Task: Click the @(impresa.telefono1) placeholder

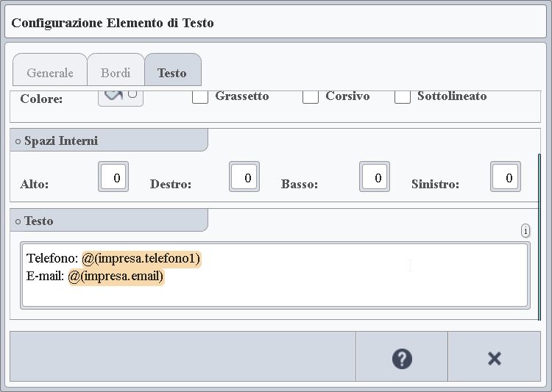Action: coord(141,259)
